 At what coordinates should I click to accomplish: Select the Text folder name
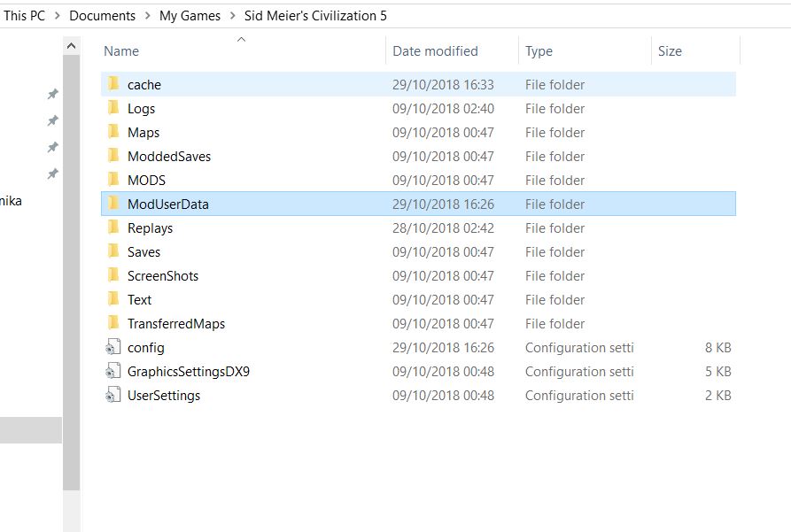(x=139, y=299)
